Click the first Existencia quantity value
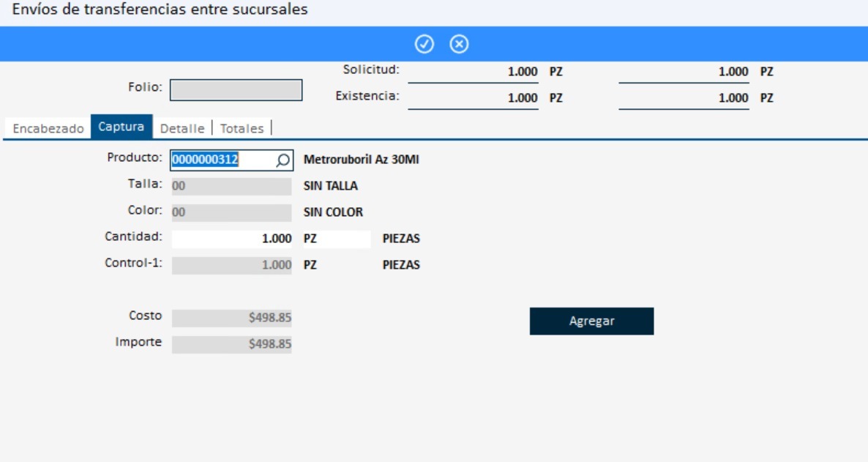 click(x=473, y=98)
